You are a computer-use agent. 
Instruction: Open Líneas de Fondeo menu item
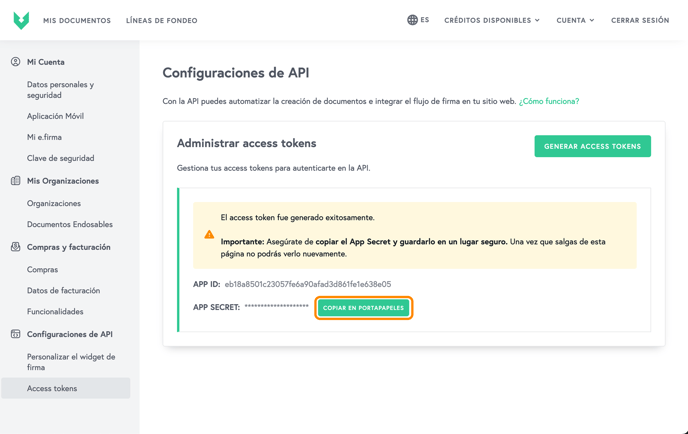pyautogui.click(x=161, y=20)
